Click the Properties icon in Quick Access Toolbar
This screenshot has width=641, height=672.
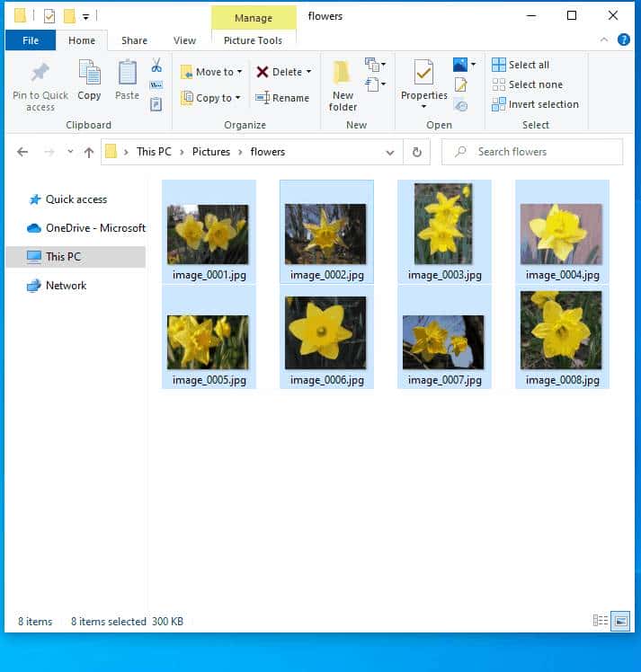(49, 17)
